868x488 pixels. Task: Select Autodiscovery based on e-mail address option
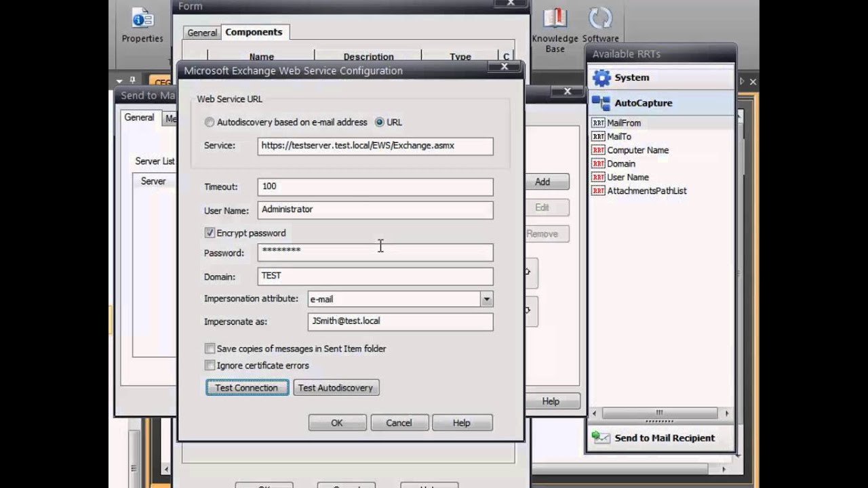pos(210,123)
